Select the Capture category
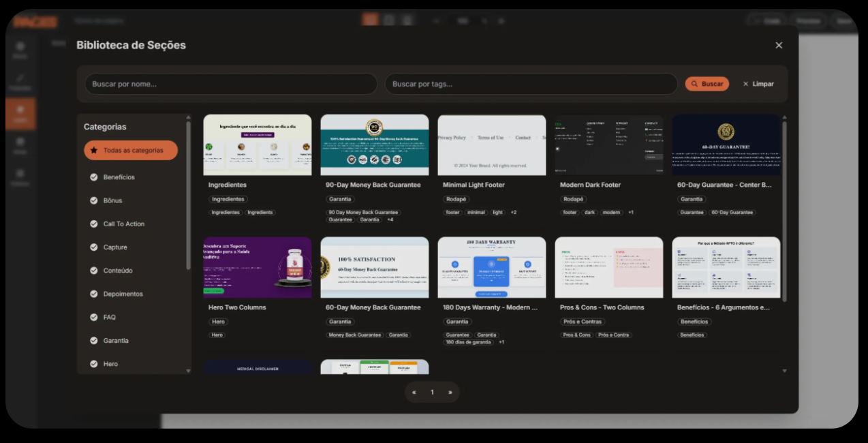This screenshot has height=443, width=868. coord(115,247)
